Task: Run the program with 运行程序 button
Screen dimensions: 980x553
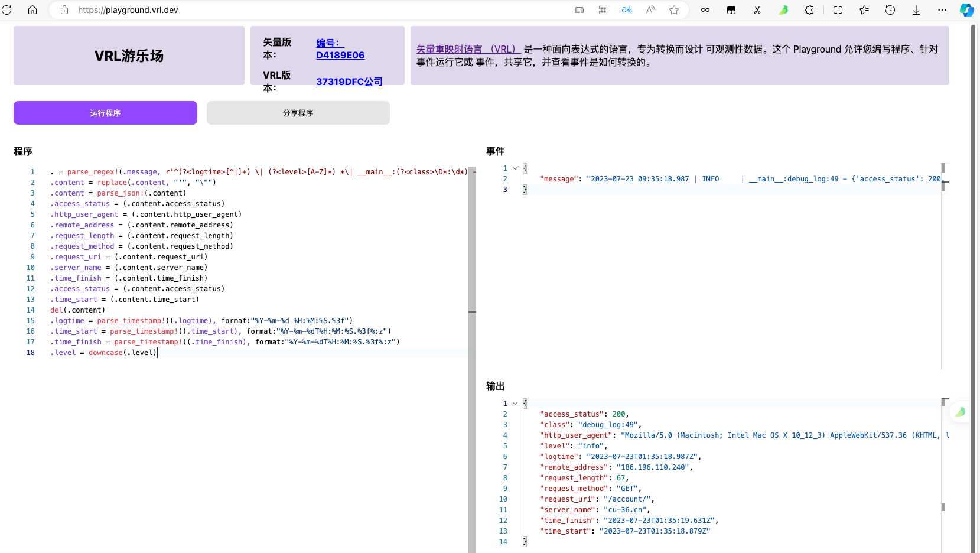Action: [105, 113]
